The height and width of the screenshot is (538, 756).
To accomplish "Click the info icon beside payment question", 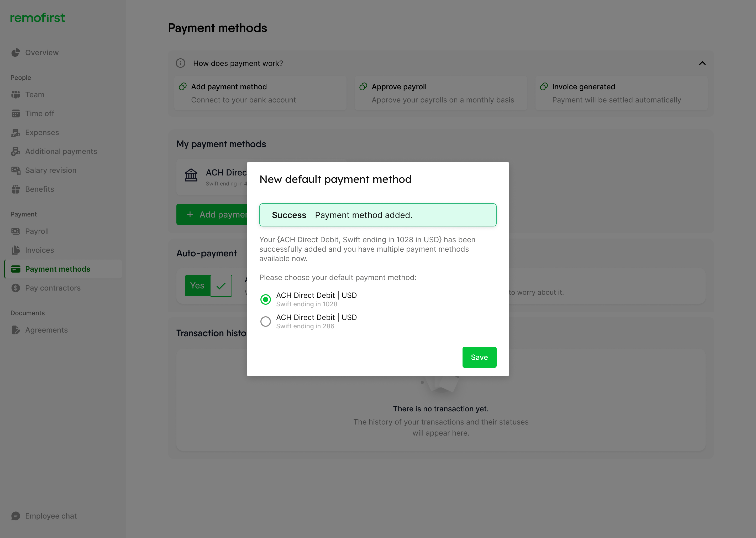I will point(180,63).
